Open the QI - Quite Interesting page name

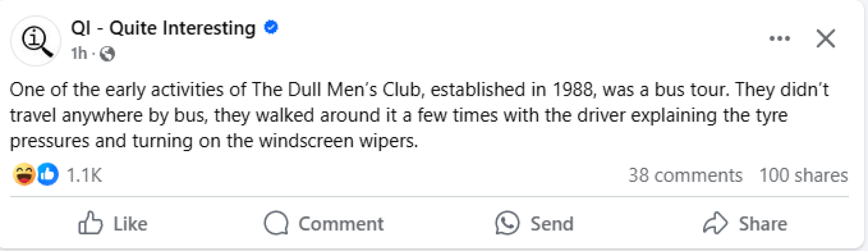(x=163, y=28)
